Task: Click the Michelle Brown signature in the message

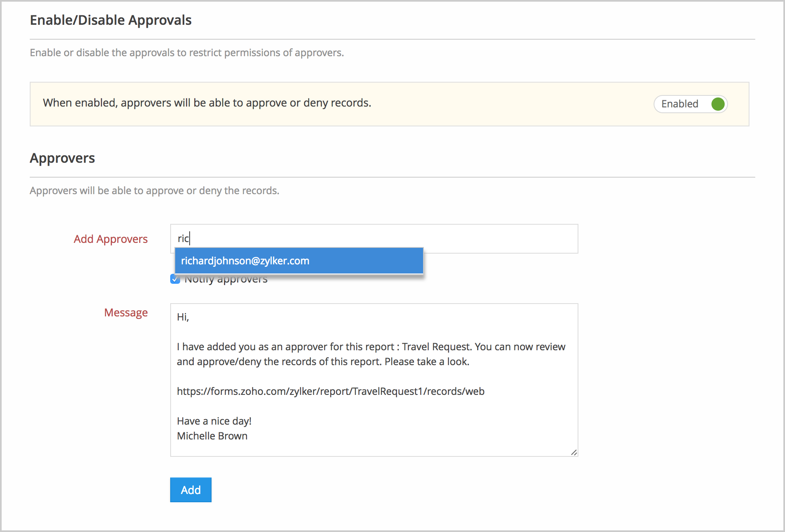Action: pos(212,436)
